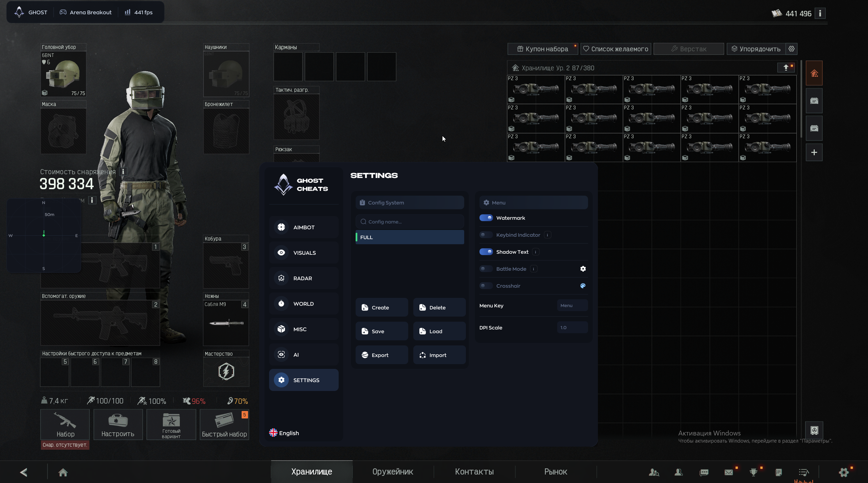Open the AIMBOT tab
Screen dimensions: 868x483
[x=304, y=227]
